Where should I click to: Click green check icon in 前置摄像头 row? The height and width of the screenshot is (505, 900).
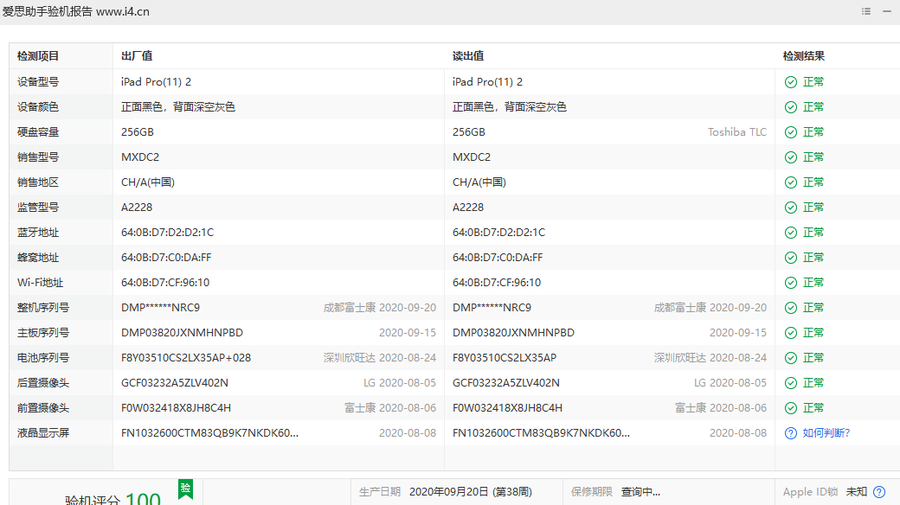(x=791, y=408)
